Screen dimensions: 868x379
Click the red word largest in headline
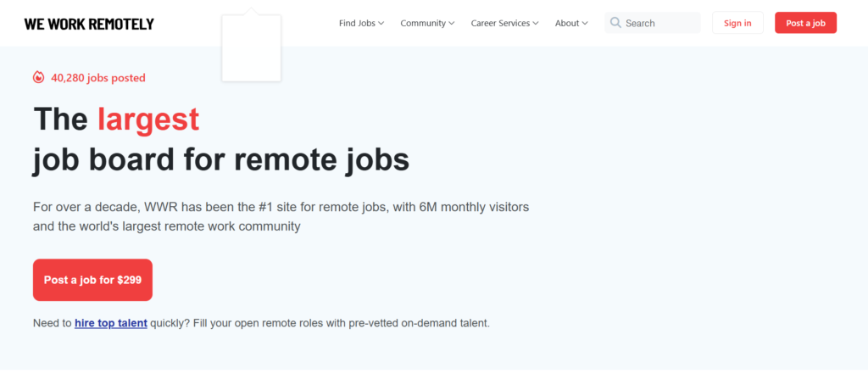(x=147, y=119)
